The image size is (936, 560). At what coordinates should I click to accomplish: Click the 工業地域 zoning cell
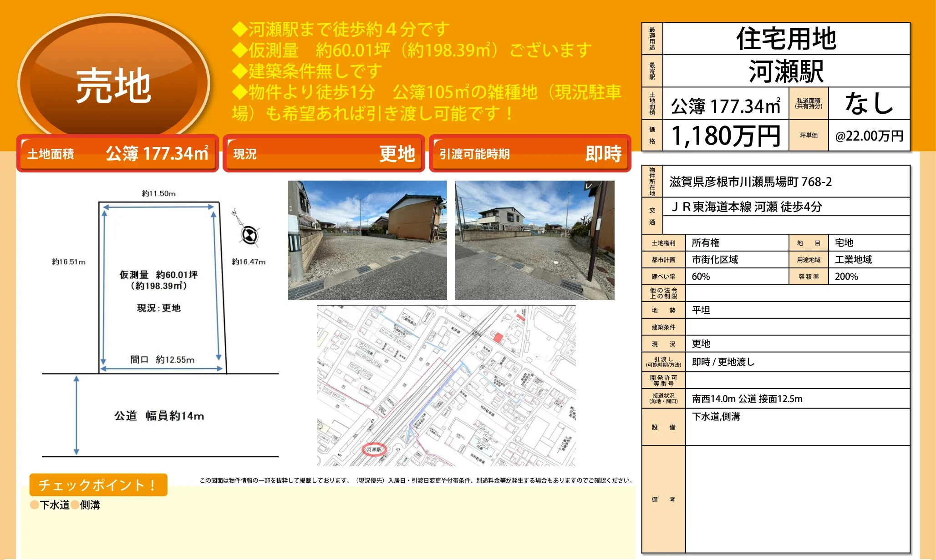tap(853, 260)
